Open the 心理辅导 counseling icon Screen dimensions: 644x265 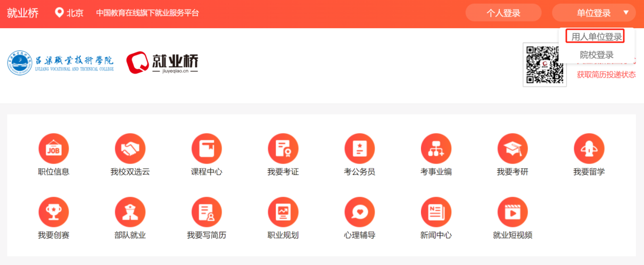(x=360, y=212)
